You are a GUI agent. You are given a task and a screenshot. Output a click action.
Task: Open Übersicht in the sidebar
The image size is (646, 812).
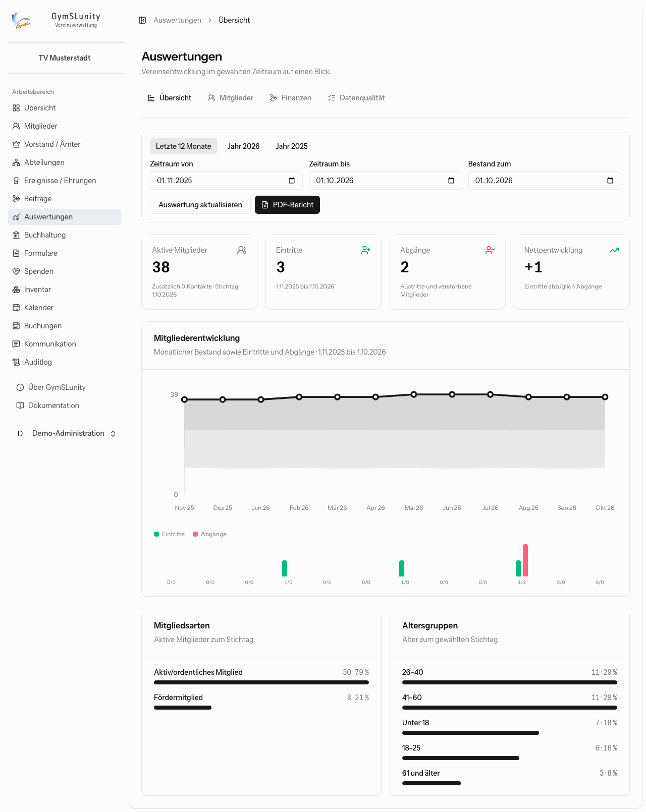point(65,108)
